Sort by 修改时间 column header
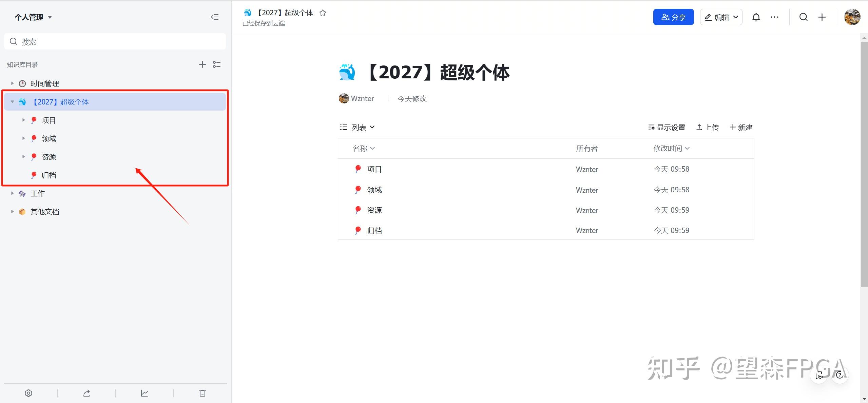This screenshot has width=868, height=403. click(x=671, y=148)
